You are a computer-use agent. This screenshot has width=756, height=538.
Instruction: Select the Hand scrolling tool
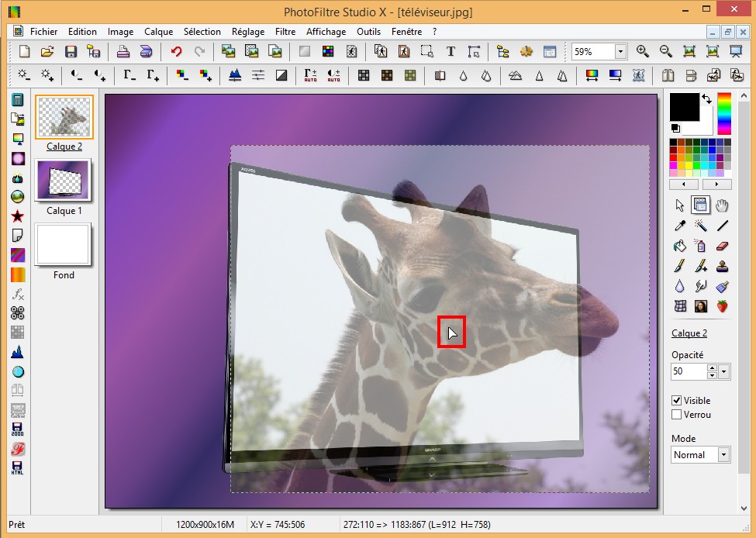(x=722, y=205)
